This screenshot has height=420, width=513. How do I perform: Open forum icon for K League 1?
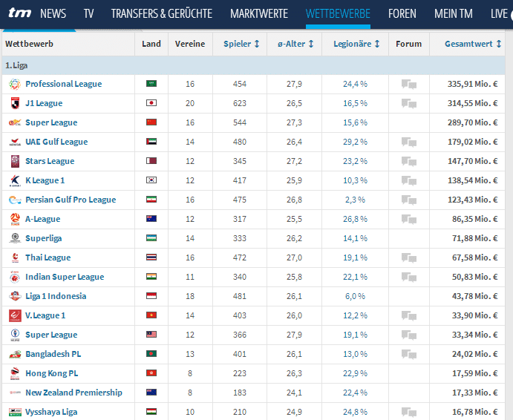pos(408,180)
